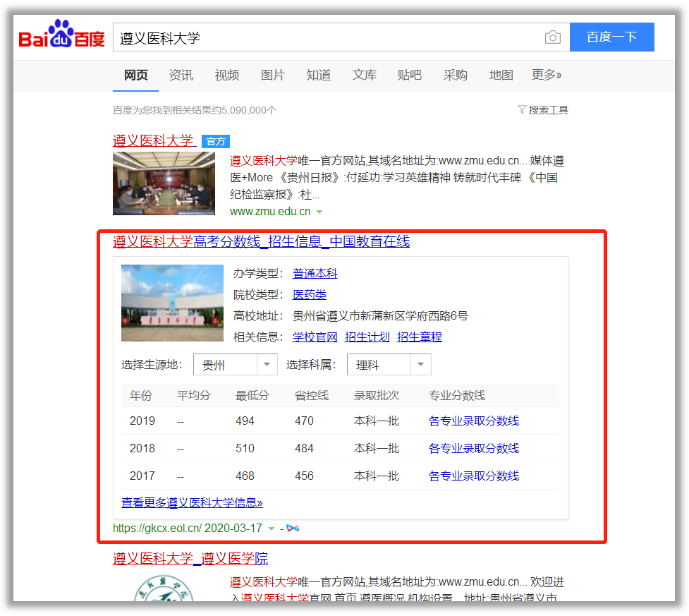Switch to the 贴吧 tab

tap(410, 76)
